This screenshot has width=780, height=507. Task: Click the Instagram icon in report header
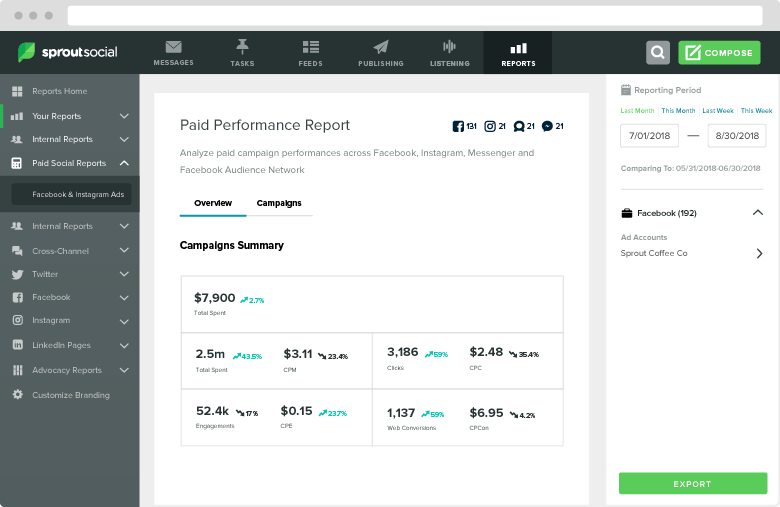tap(490, 127)
